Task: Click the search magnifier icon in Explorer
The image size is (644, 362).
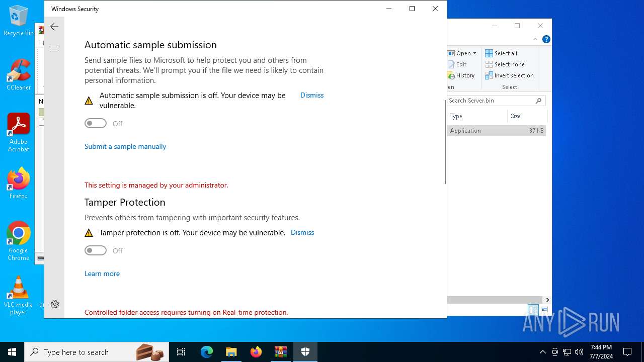Action: (539, 101)
